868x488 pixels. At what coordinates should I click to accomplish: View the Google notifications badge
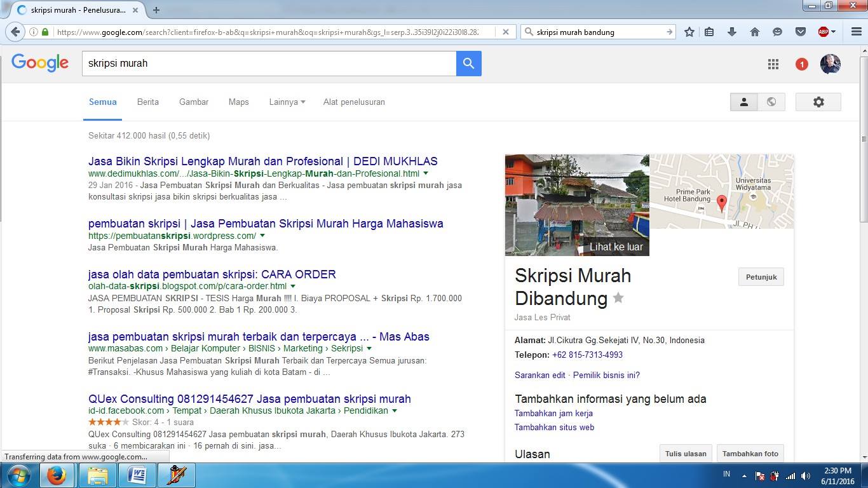click(802, 64)
